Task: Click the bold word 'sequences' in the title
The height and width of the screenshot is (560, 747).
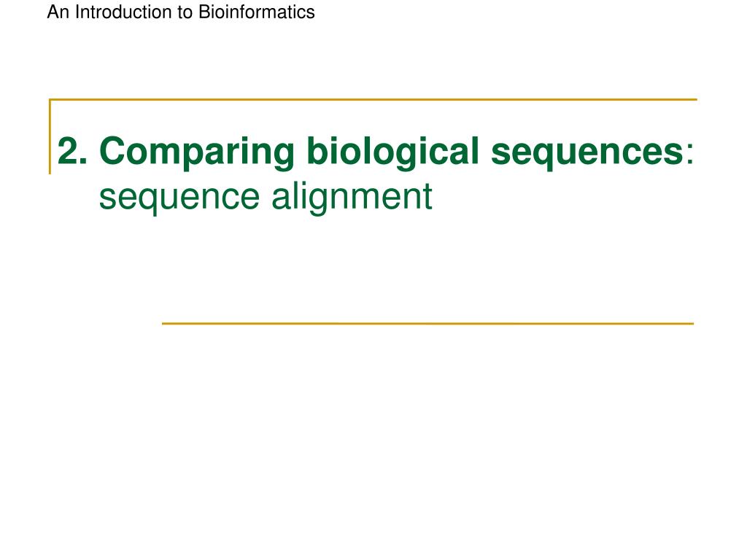Action: click(587, 153)
